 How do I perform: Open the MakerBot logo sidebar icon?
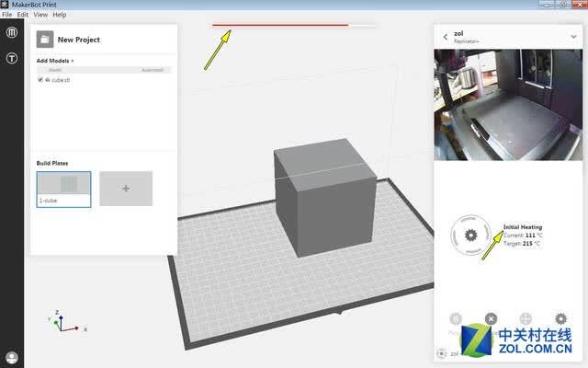pyautogui.click(x=12, y=33)
